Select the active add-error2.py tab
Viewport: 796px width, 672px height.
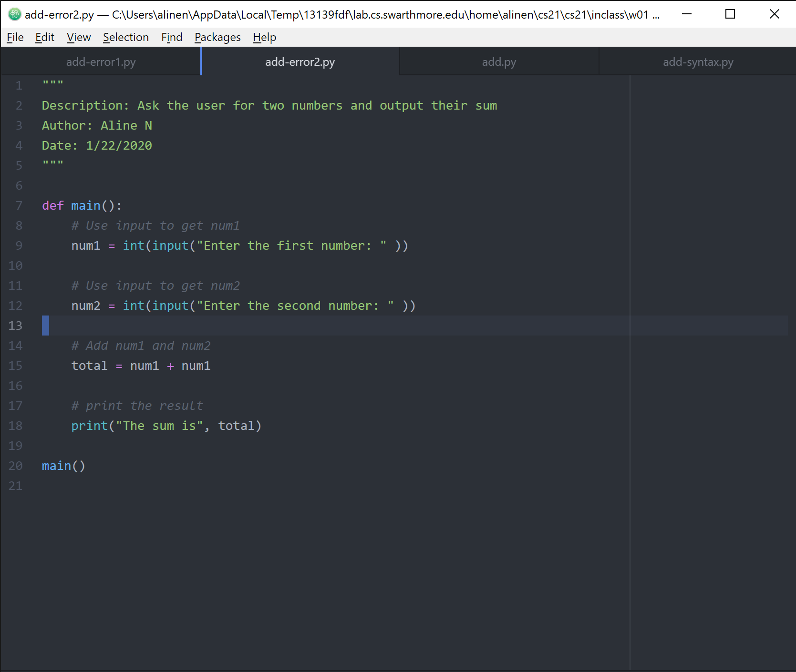click(300, 62)
